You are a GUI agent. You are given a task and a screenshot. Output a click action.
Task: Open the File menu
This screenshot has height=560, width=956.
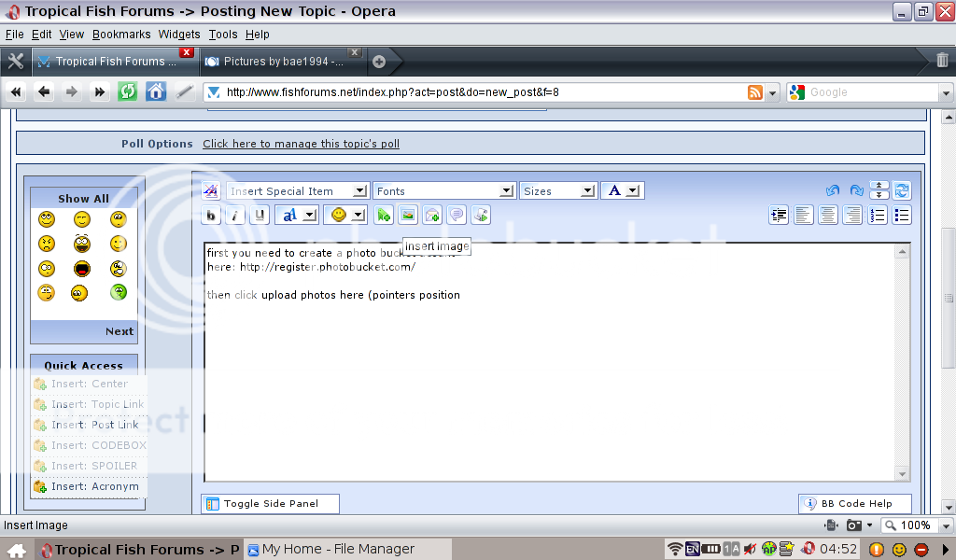(x=14, y=35)
